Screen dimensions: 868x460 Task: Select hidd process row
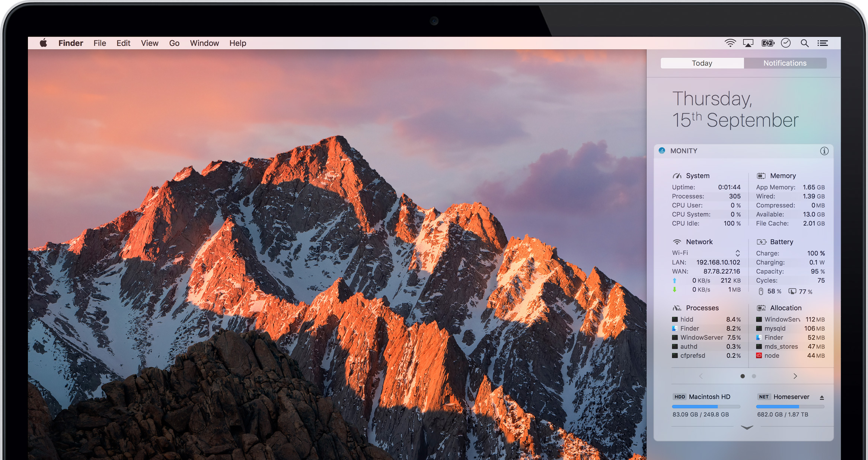pos(706,319)
